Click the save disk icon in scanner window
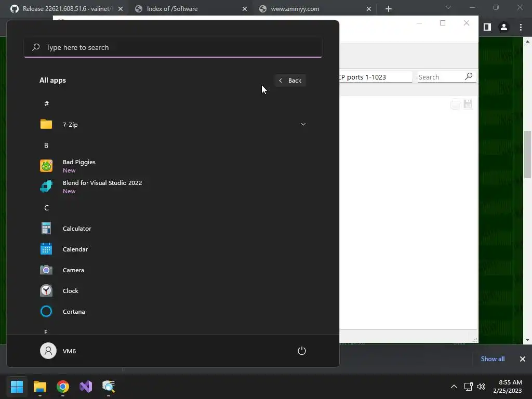 468,104
